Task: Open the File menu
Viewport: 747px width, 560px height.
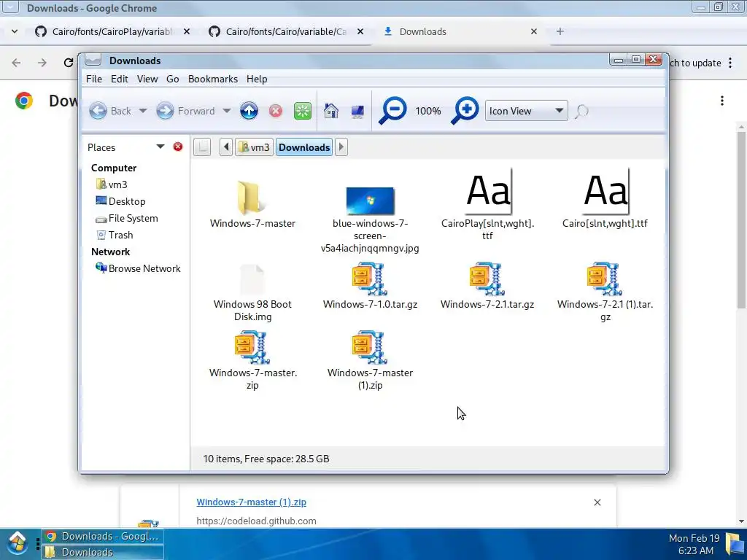Action: coord(94,79)
